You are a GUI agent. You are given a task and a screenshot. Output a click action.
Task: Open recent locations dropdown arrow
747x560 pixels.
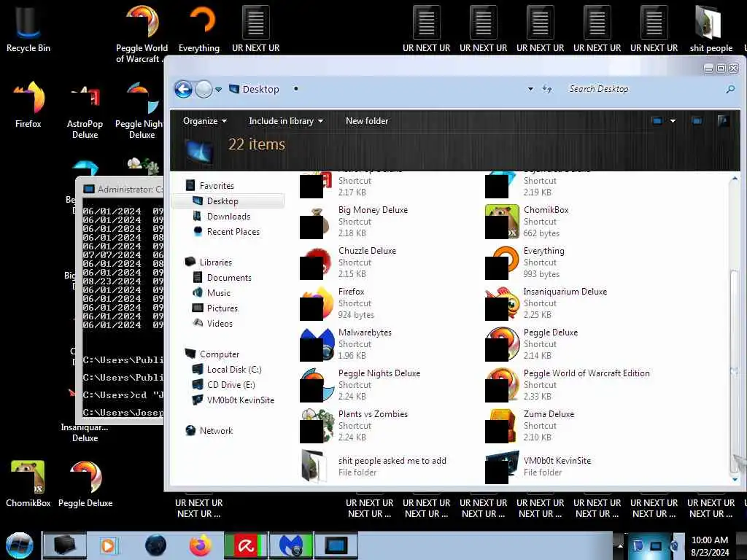[219, 90]
